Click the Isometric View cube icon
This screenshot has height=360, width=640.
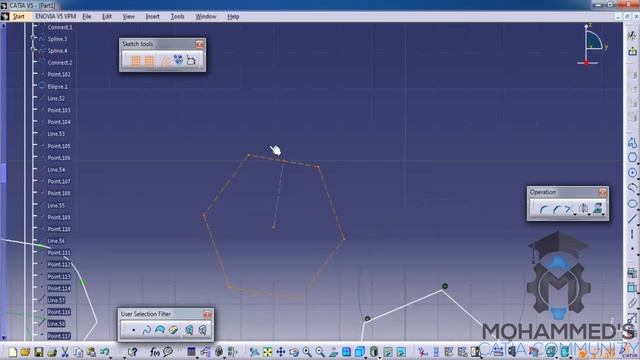[x=360, y=352]
